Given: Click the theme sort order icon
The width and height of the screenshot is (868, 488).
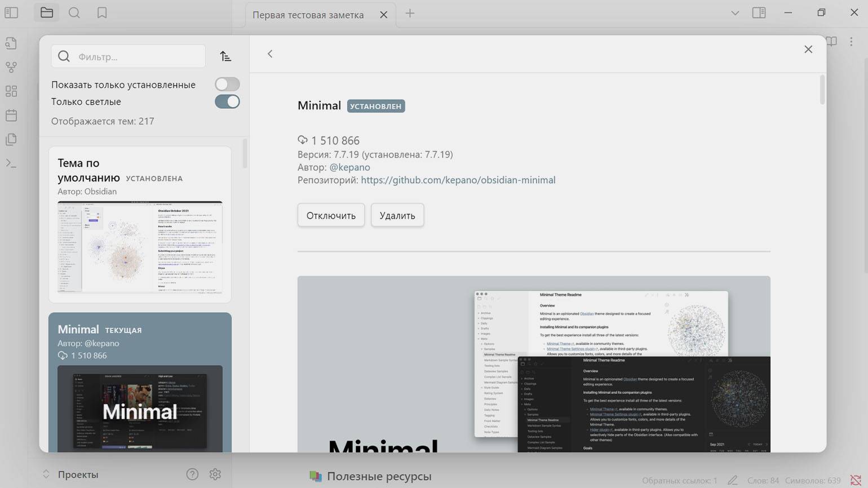Looking at the screenshot, I should coord(226,56).
